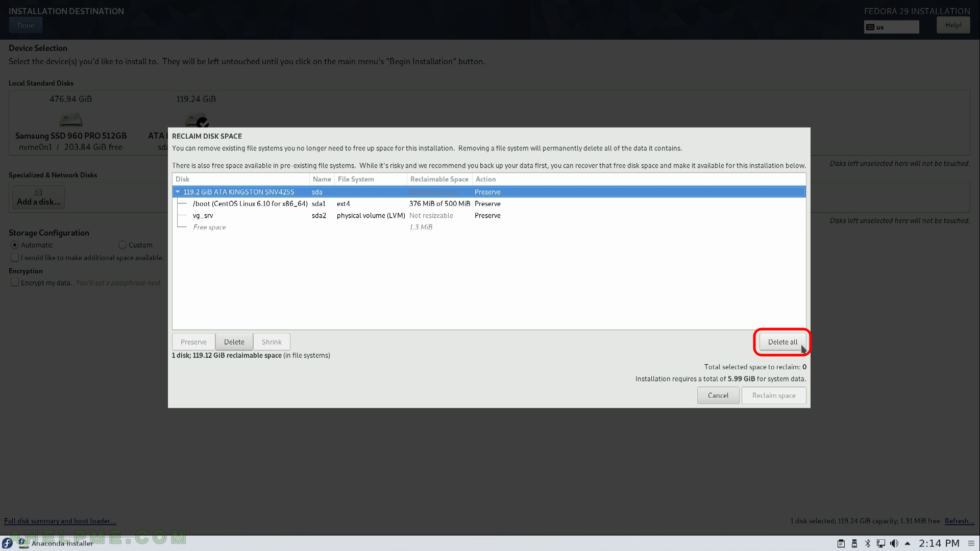Click 'physical volume (LVM)' cell
980x551 pixels.
click(371, 215)
